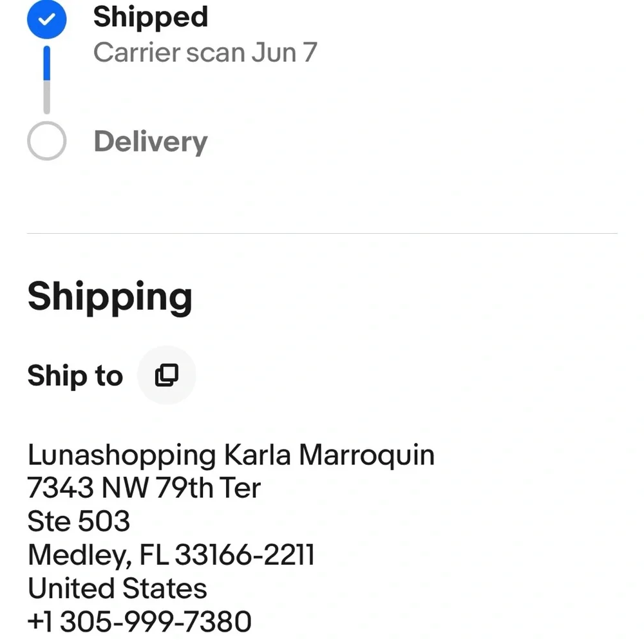Tap the Carrier scan Jun 7 text

coord(205,52)
